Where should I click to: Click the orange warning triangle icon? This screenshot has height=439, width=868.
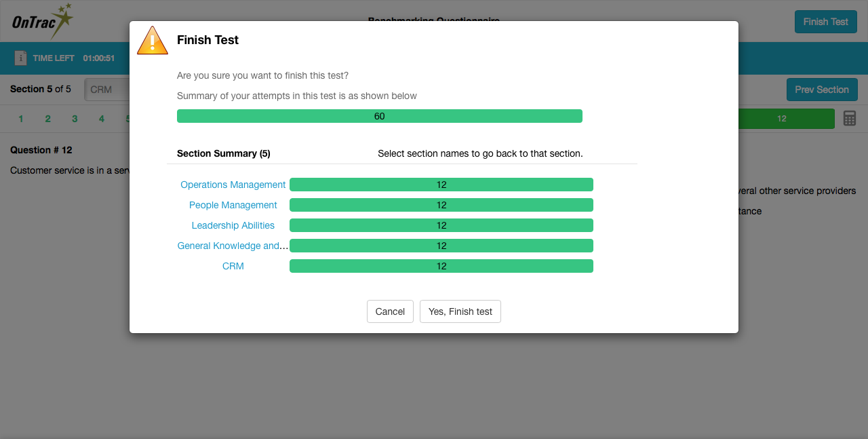pos(153,41)
